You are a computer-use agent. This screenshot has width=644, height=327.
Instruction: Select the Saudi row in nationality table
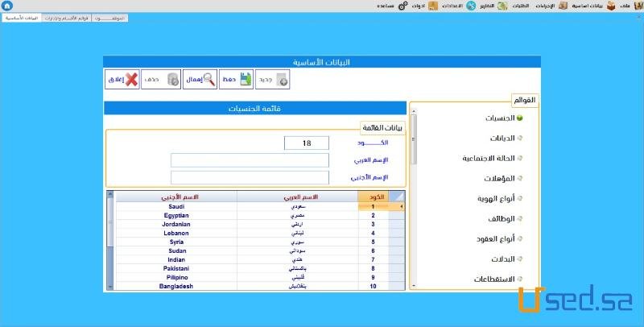[260, 207]
